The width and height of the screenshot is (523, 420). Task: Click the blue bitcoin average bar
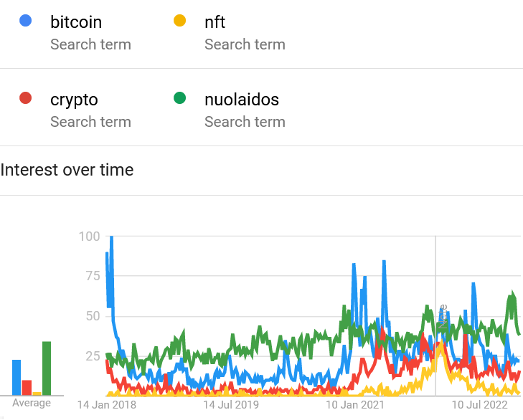pos(17,378)
